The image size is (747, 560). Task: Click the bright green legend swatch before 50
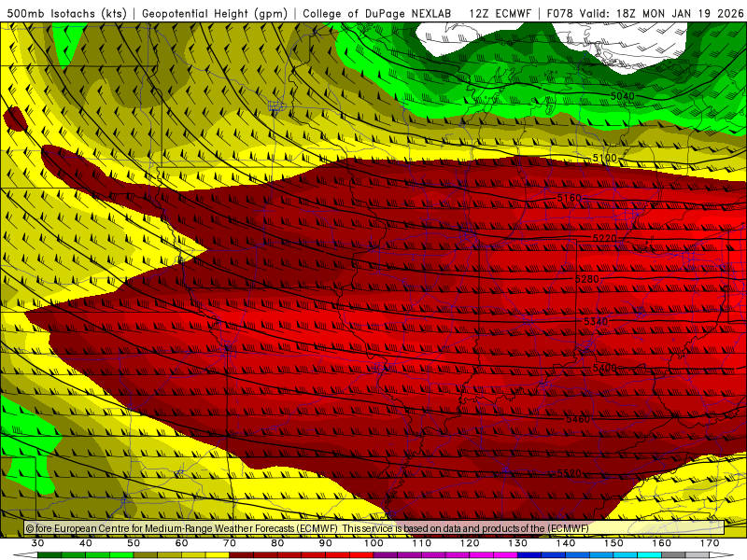pyautogui.click(x=121, y=555)
